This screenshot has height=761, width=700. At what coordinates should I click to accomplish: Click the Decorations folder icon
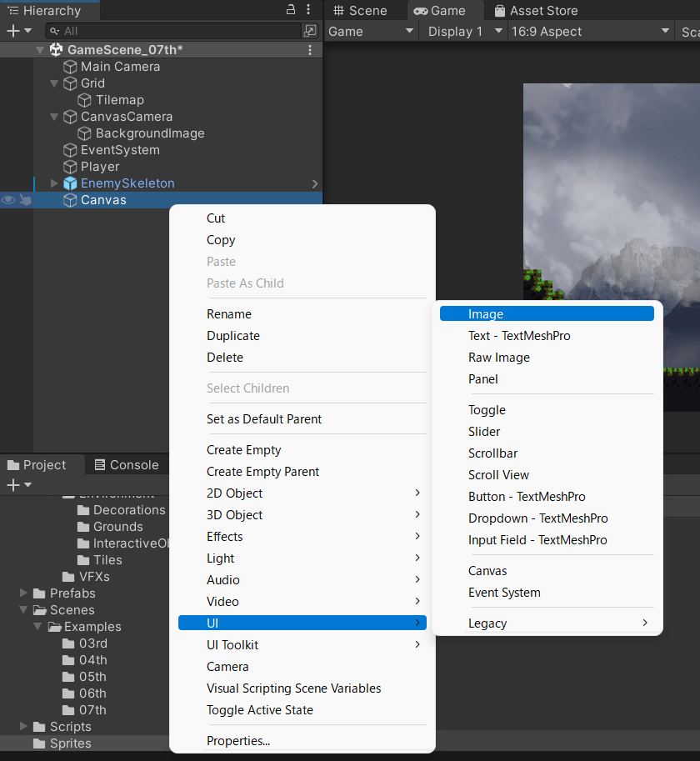click(x=83, y=510)
